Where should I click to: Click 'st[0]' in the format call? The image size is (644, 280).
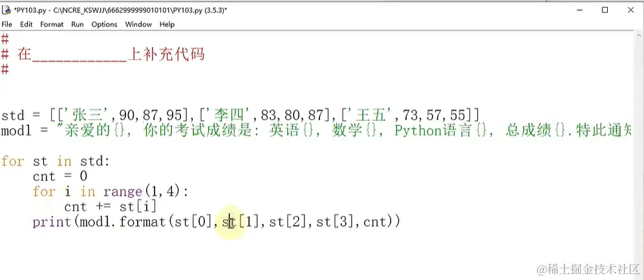coord(194,222)
